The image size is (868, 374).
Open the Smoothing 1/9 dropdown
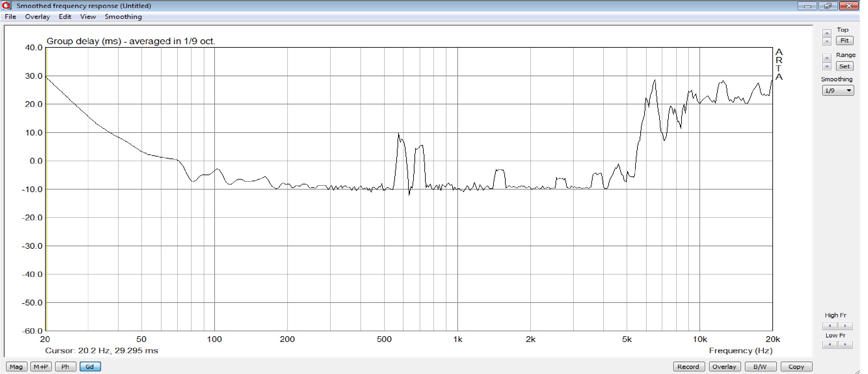[838, 90]
